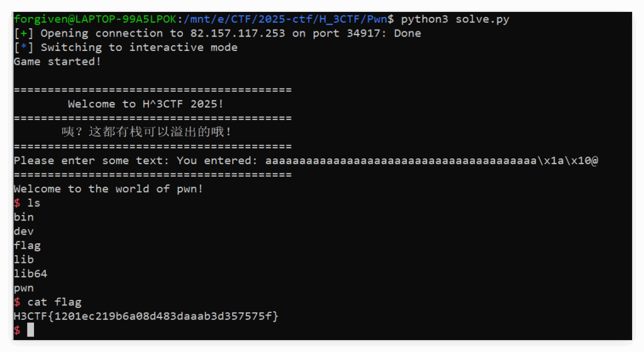This screenshot has width=644, height=352.
Task: Click the 'dev' directory entry
Action: coord(24,231)
